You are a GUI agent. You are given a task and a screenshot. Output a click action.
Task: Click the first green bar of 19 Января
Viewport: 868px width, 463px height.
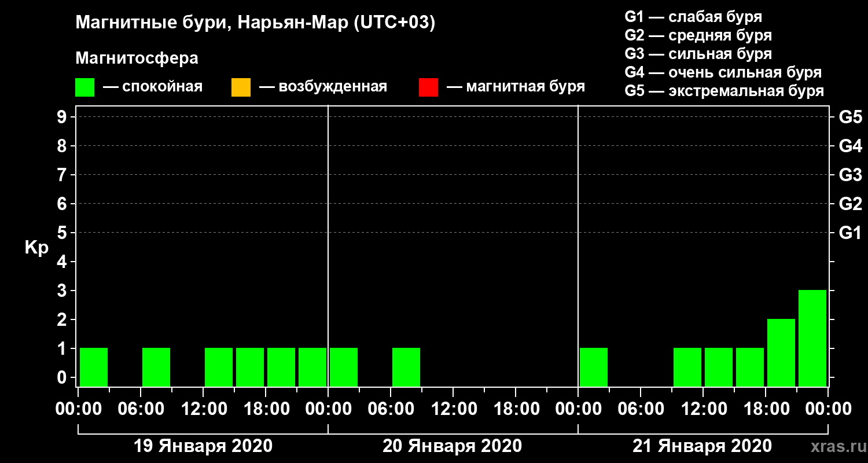coord(94,367)
